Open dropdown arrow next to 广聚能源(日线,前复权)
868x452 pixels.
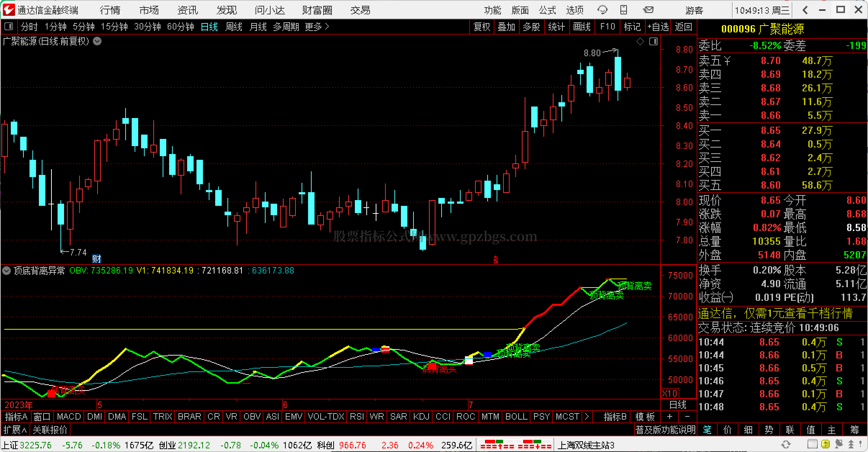97,41
